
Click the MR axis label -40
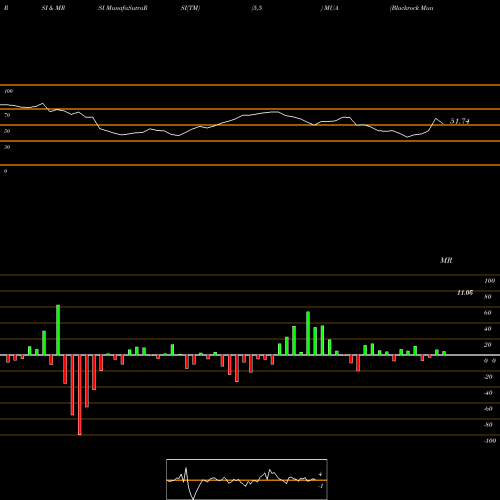click(x=488, y=393)
